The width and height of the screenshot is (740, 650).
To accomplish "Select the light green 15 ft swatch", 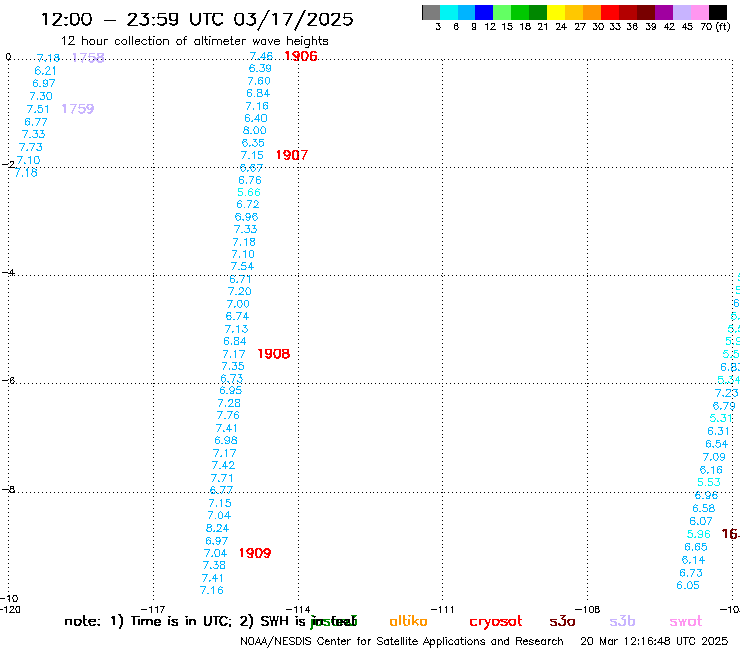I will pos(502,12).
